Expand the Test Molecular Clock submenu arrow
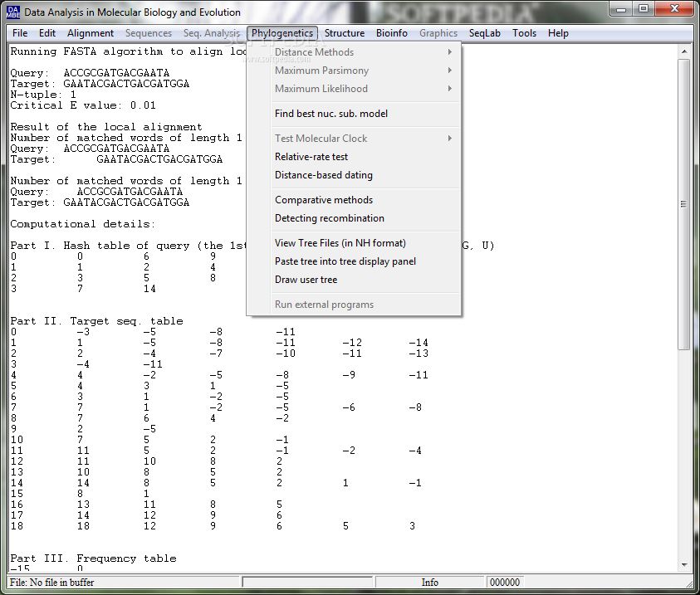 (449, 139)
